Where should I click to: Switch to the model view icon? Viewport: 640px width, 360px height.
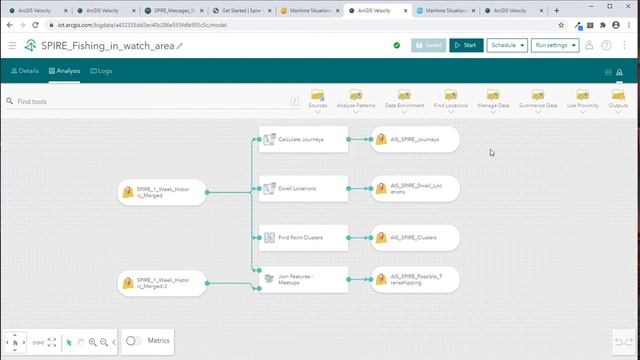pos(620,72)
